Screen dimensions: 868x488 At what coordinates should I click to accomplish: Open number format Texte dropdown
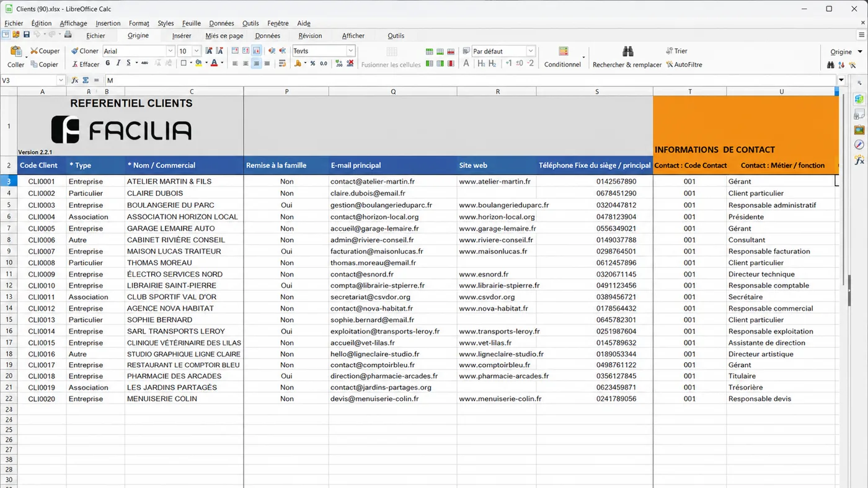[350, 51]
